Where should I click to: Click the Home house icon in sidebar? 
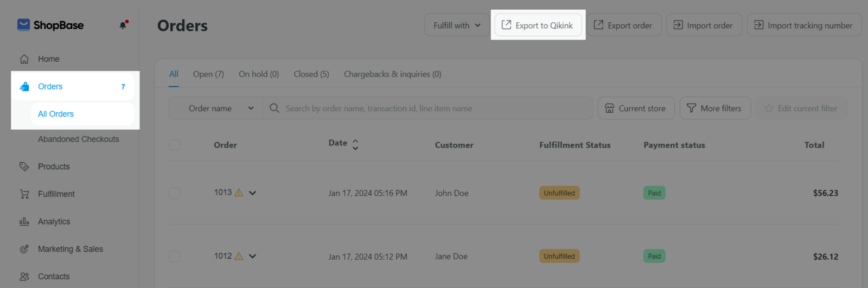point(24,59)
